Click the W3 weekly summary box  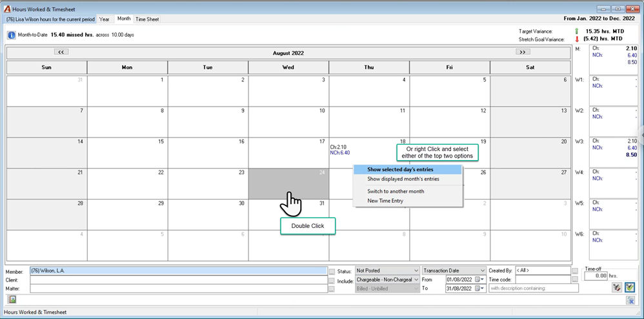[614, 152]
